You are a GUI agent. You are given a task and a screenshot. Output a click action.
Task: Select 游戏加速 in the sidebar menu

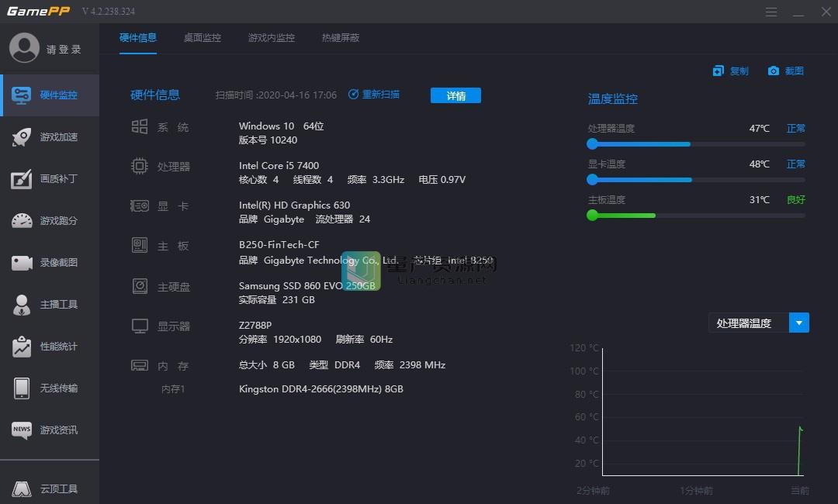[50, 137]
